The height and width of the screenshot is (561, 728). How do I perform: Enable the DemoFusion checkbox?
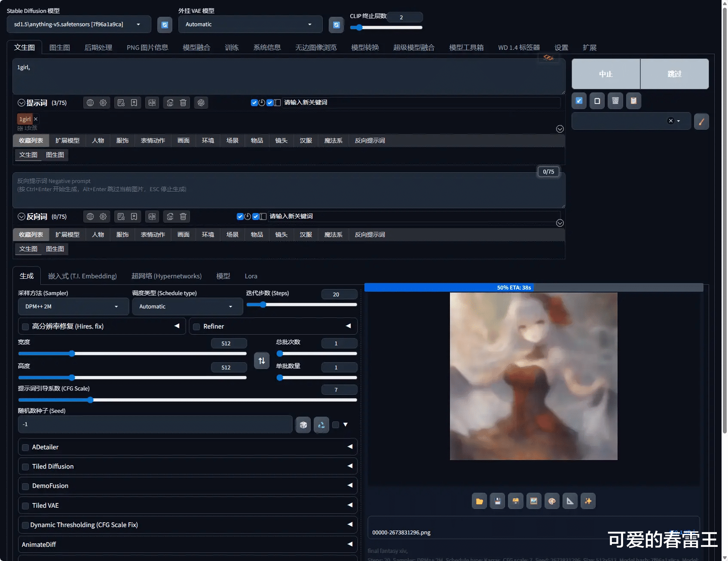pyautogui.click(x=25, y=486)
